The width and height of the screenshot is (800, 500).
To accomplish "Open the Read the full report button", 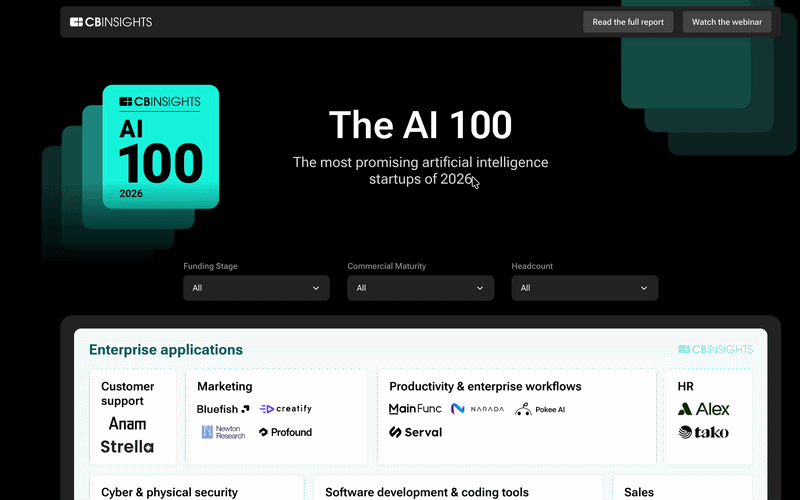I will pos(628,22).
